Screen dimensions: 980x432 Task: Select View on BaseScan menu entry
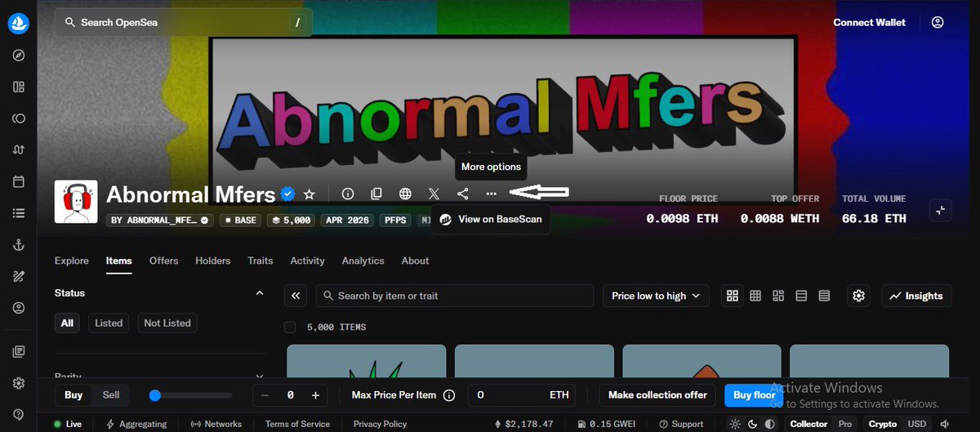(x=491, y=219)
